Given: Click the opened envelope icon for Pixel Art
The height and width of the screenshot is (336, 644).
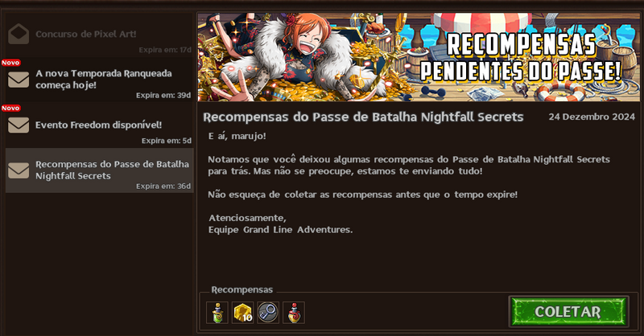Looking at the screenshot, I should pos(19,34).
